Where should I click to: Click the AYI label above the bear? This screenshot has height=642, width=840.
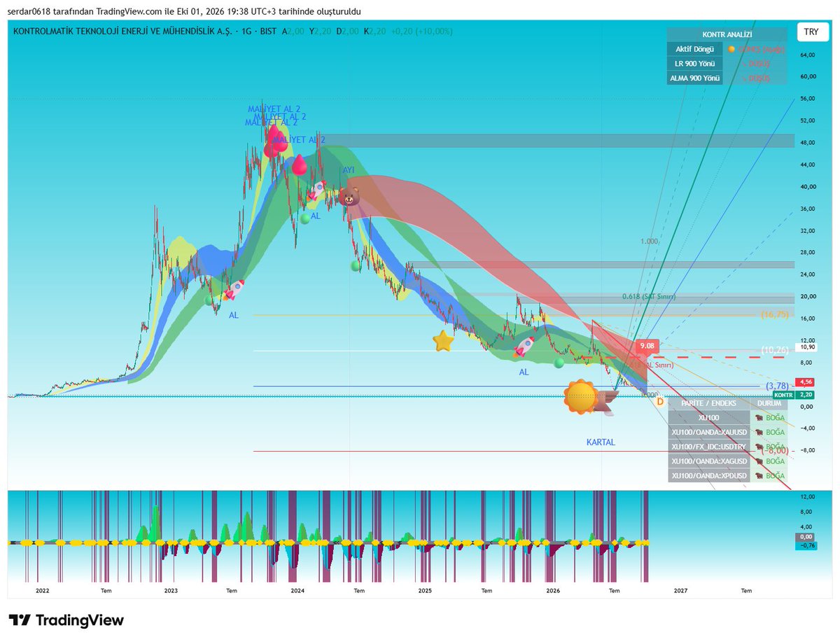(x=349, y=170)
